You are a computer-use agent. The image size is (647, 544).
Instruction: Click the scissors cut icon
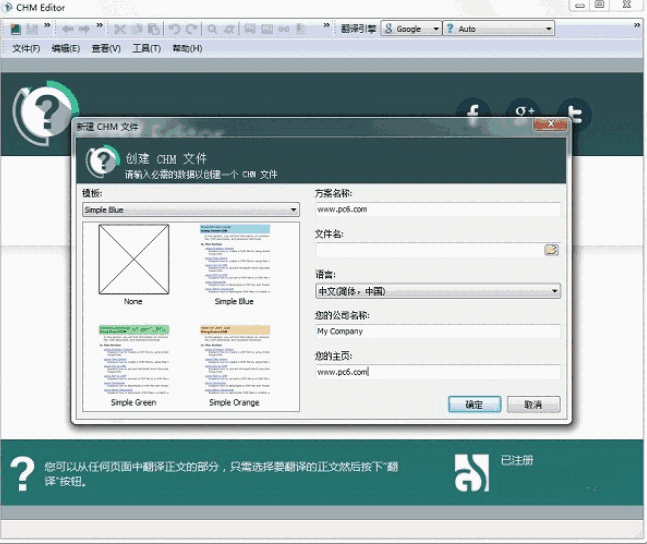pyautogui.click(x=120, y=29)
